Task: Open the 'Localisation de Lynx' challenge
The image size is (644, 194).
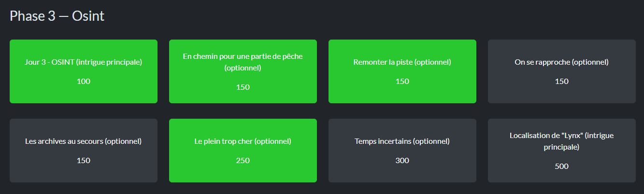Action: point(562,151)
